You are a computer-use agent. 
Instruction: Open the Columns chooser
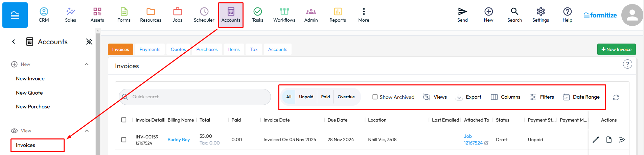[505, 97]
